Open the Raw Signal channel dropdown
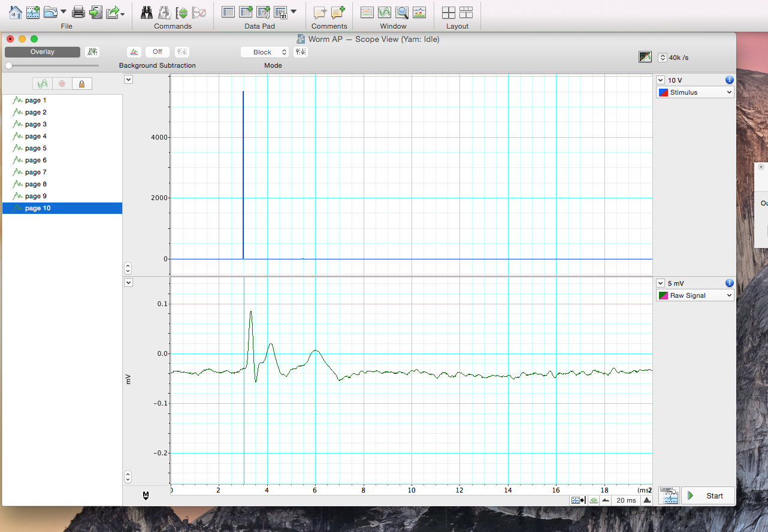The image size is (768, 532). tap(695, 295)
